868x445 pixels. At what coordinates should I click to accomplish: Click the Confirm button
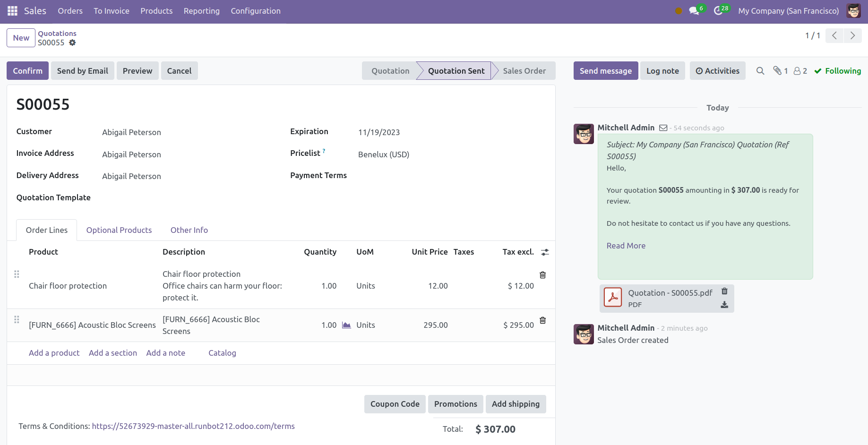coord(27,71)
